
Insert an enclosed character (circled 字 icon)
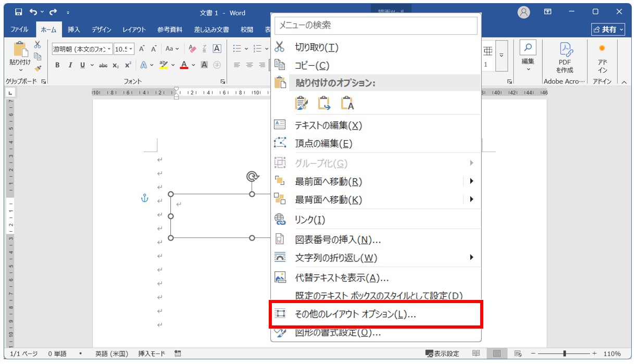point(217,65)
